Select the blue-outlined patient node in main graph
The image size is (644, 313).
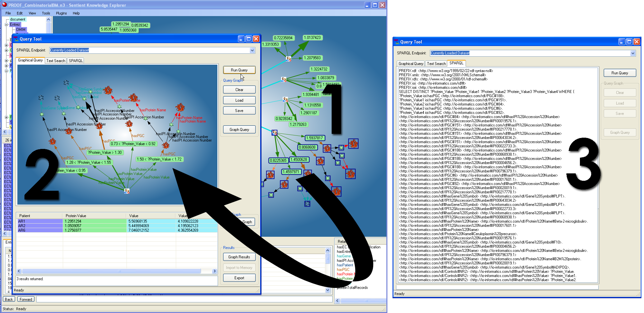274,133
